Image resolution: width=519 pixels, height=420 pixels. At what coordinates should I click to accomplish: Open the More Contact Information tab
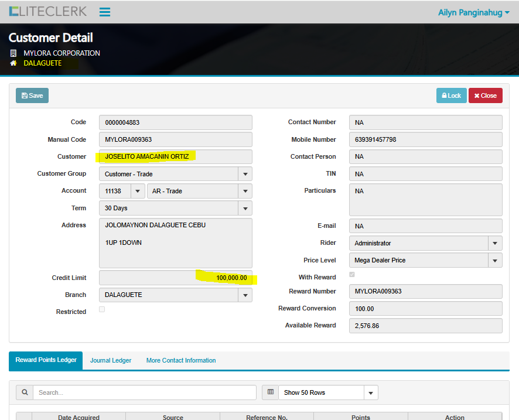[x=181, y=360]
